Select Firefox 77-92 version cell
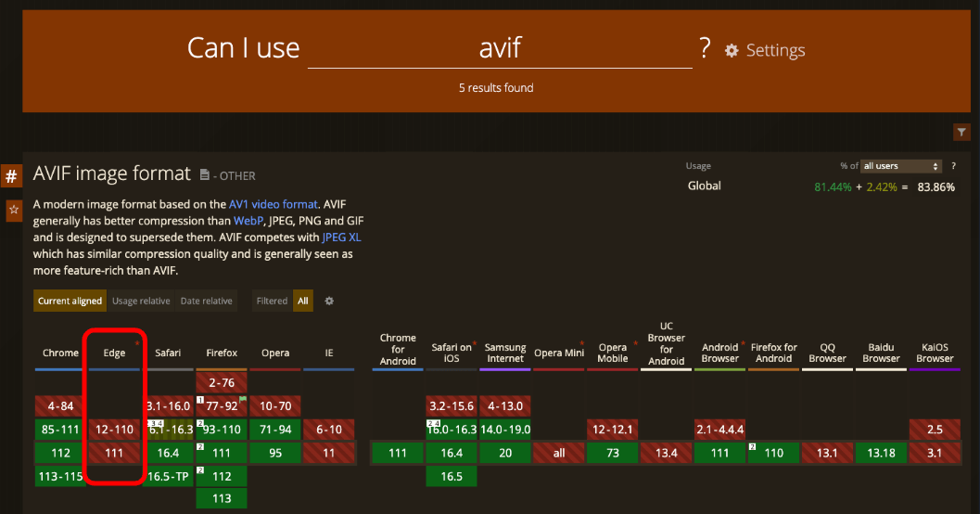The width and height of the screenshot is (980, 514). (222, 405)
